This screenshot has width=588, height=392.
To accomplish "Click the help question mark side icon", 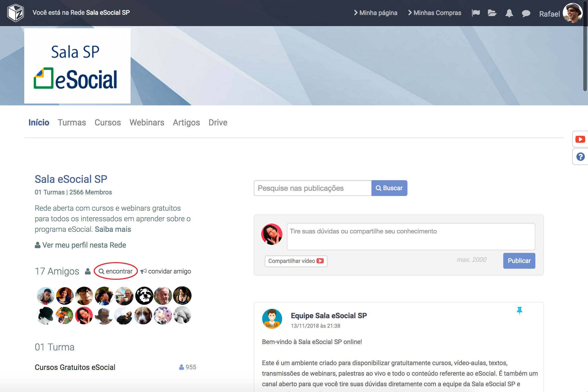I will click(580, 157).
